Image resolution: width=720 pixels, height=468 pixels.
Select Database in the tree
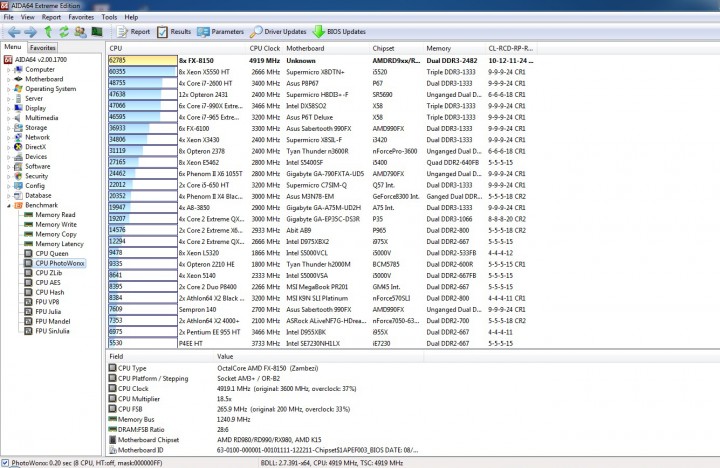[38, 195]
